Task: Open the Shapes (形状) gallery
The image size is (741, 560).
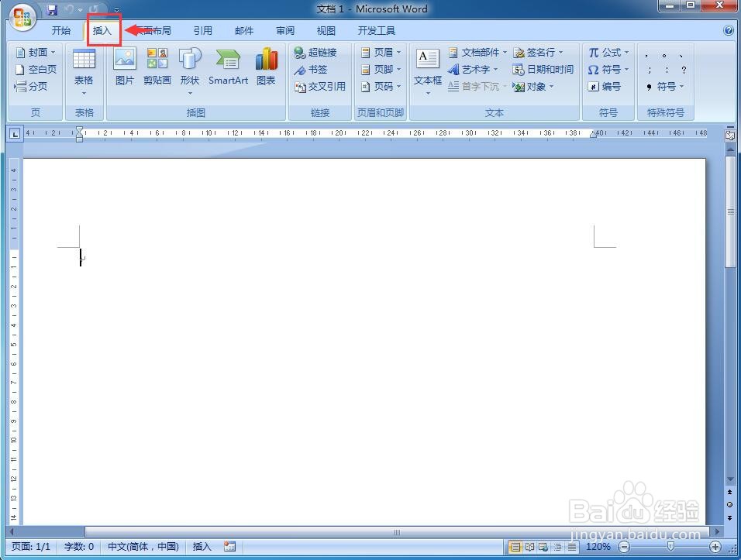Action: tap(189, 71)
